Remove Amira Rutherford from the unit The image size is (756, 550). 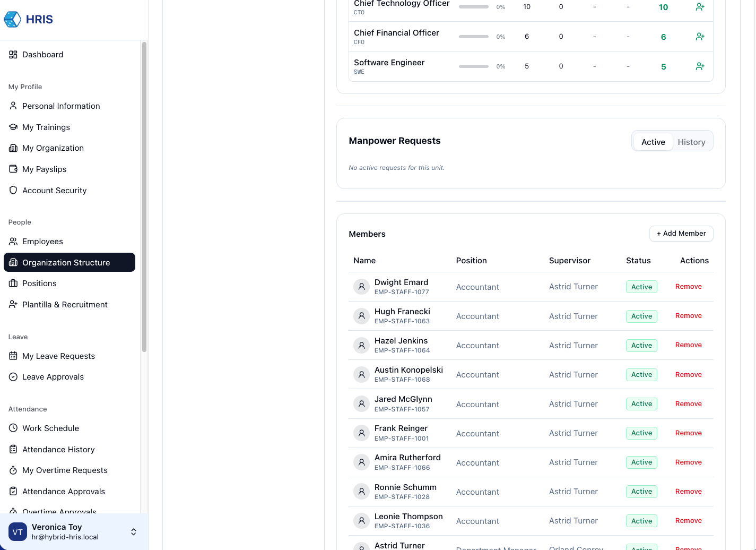[x=688, y=462]
